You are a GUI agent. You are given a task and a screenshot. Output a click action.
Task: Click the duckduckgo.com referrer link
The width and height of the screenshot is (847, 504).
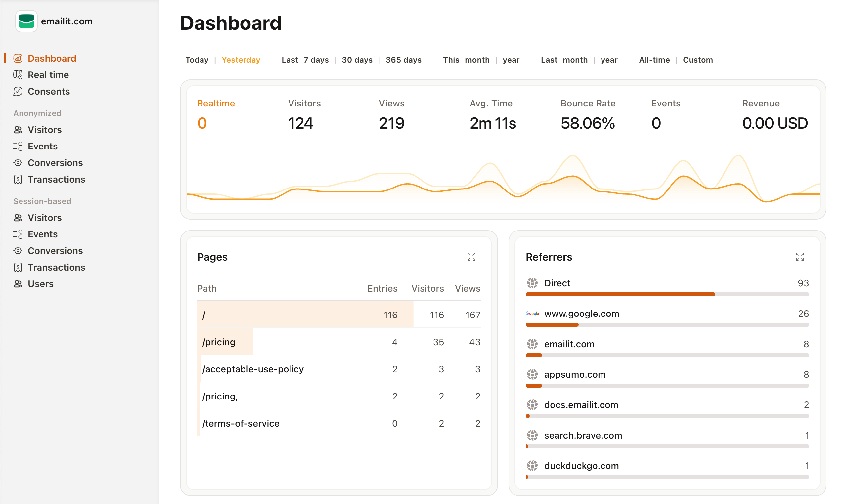point(581,466)
